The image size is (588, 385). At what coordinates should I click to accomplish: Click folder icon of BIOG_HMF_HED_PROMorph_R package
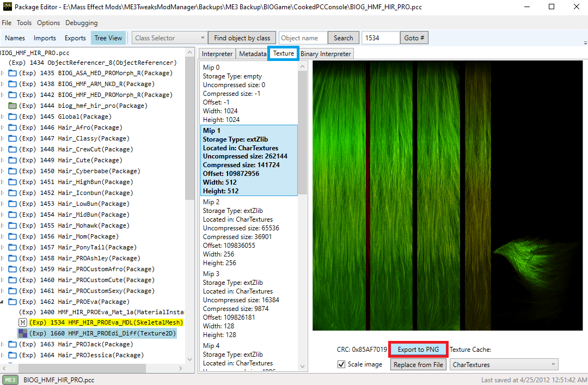[x=13, y=95]
